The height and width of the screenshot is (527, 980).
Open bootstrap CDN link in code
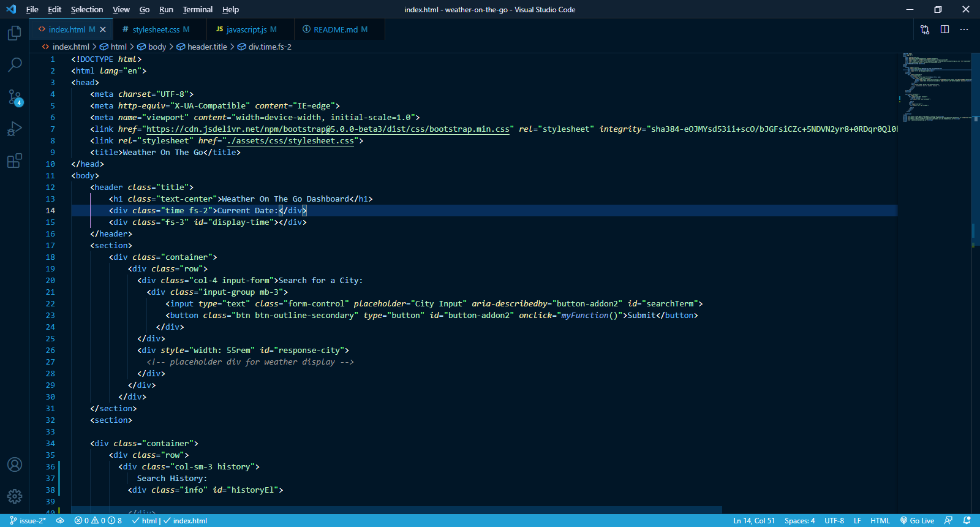328,129
